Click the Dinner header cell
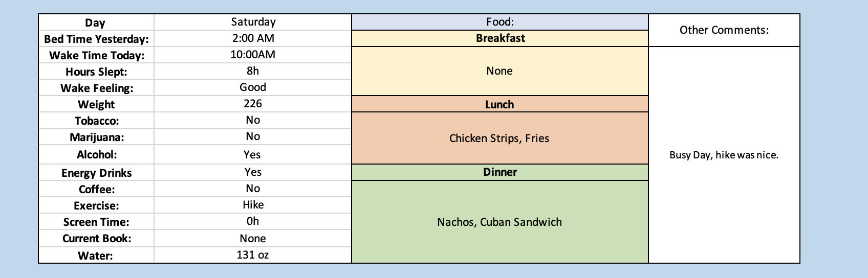 click(500, 172)
